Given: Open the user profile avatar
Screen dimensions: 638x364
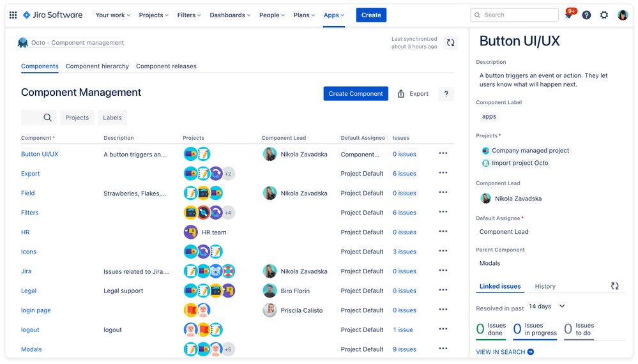Looking at the screenshot, I should (x=623, y=15).
